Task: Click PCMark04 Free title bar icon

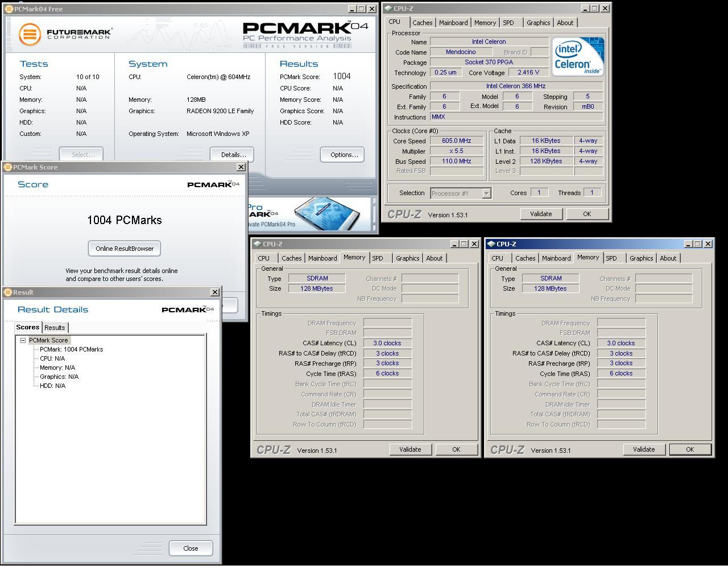Action: (x=9, y=9)
